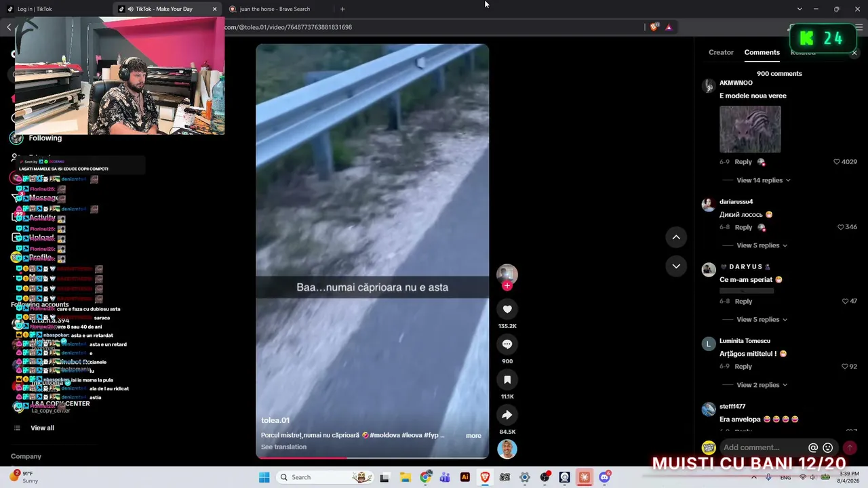Image resolution: width=868 pixels, height=488 pixels.
Task: Open creator profile tolea.01 on the video
Action: pyautogui.click(x=275, y=420)
